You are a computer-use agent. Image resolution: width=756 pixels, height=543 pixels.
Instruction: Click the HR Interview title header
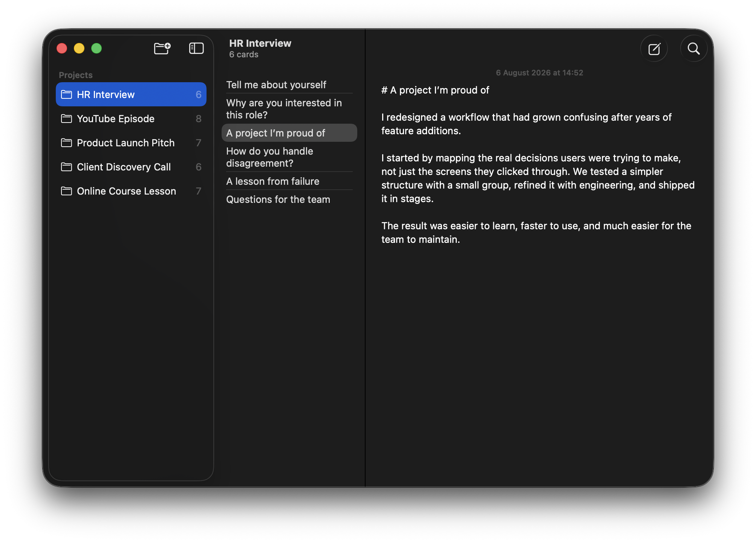click(x=260, y=43)
